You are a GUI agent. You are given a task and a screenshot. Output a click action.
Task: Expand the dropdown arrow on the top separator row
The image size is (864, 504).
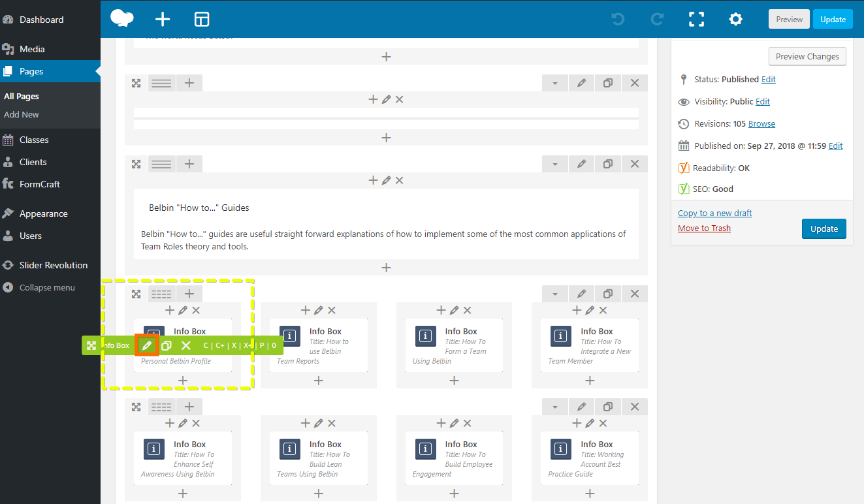pos(555,83)
